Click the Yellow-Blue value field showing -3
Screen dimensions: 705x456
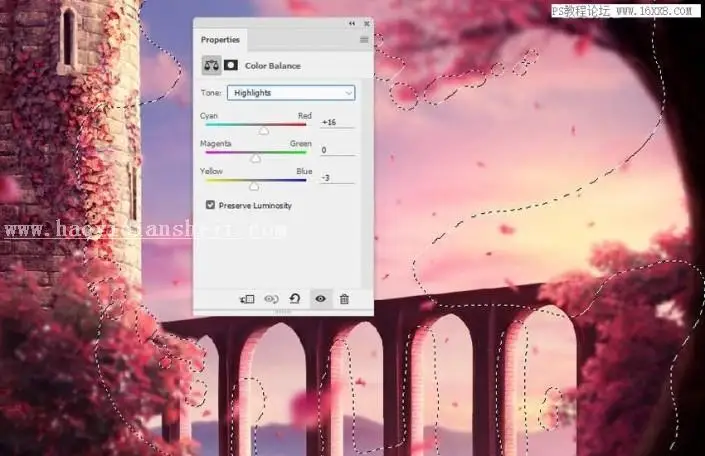pyautogui.click(x=337, y=178)
